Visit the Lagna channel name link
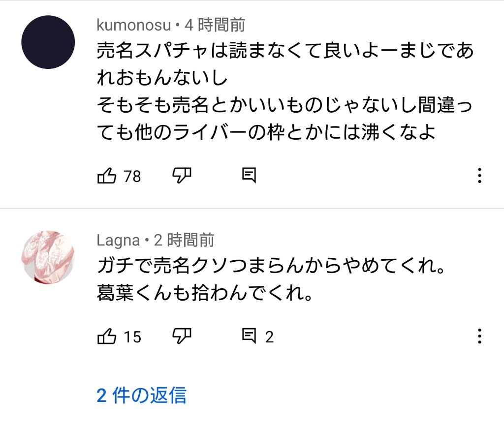This screenshot has height=430, width=504. pos(118,240)
